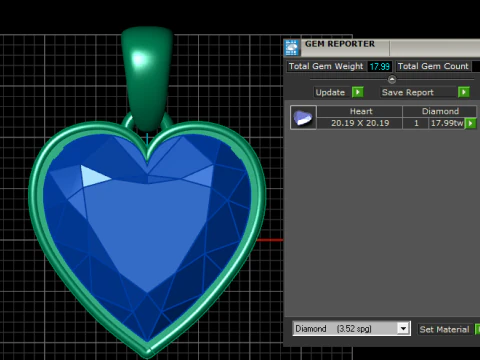Click the Set Material button
The width and height of the screenshot is (480, 360).
(444, 329)
